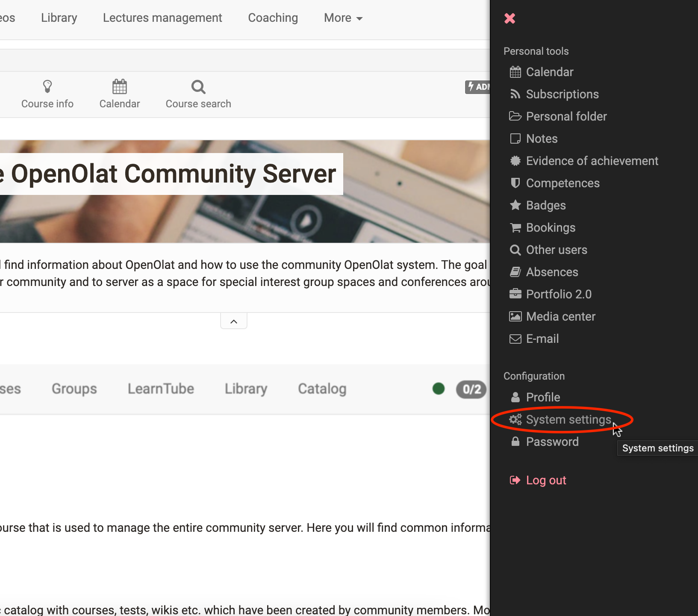Screen dimensions: 698x616
Task: Close the side panel with the X icon
Action: 510,18
